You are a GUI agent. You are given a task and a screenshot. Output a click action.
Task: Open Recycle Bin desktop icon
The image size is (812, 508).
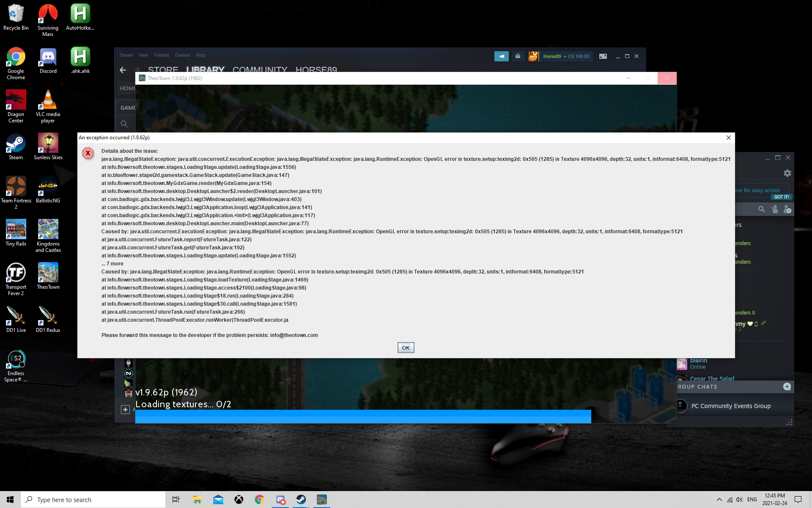[16, 17]
